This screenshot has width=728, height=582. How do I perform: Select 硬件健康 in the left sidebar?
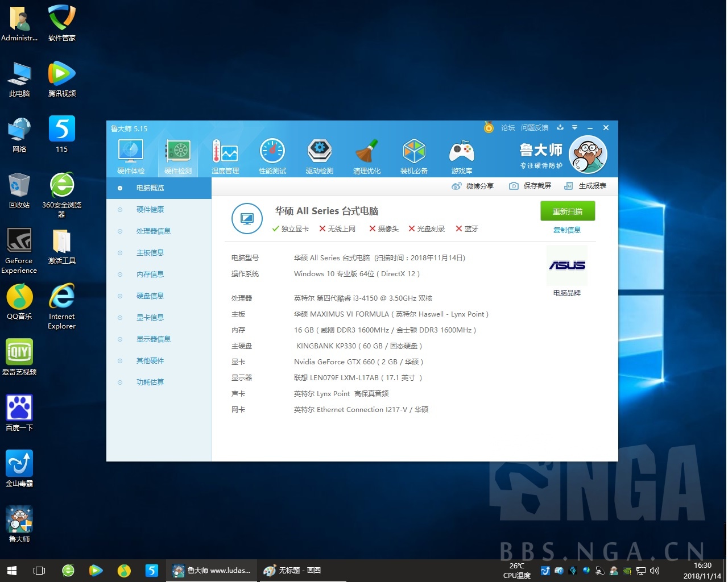(x=150, y=210)
